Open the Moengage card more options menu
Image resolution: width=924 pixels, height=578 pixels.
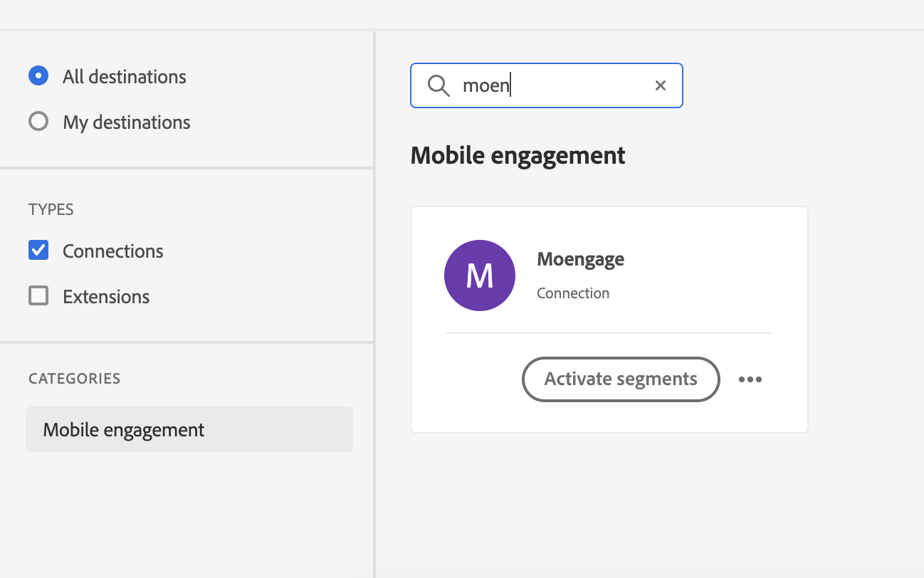[750, 379]
